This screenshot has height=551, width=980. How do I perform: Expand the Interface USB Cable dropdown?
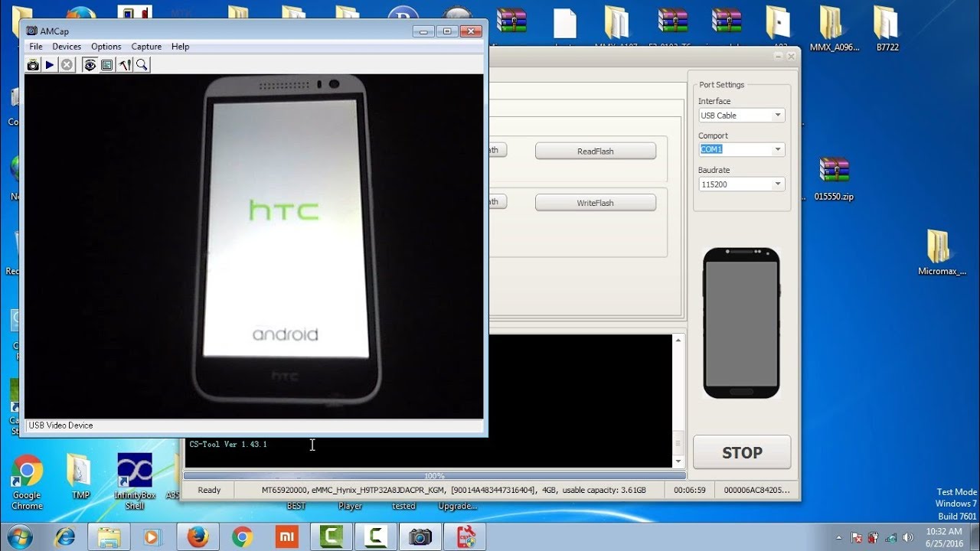point(778,116)
